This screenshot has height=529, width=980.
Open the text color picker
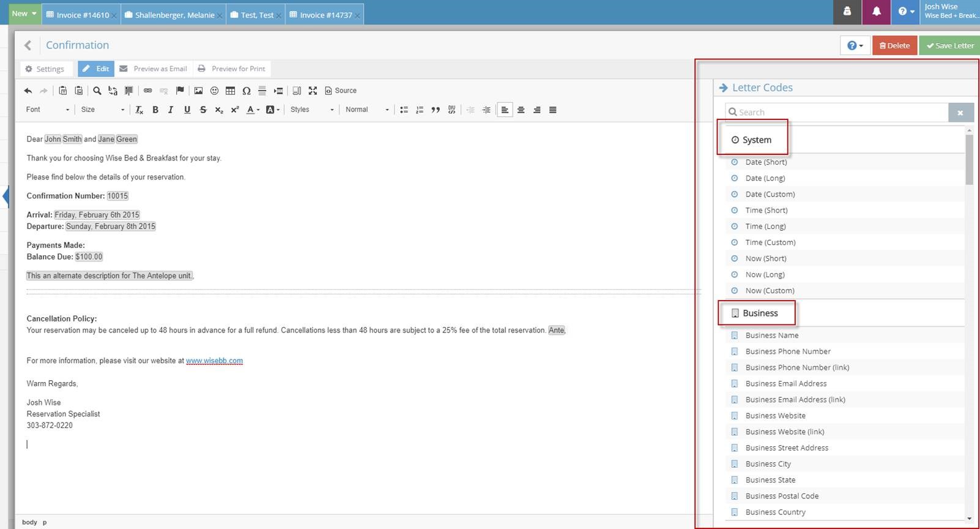253,110
